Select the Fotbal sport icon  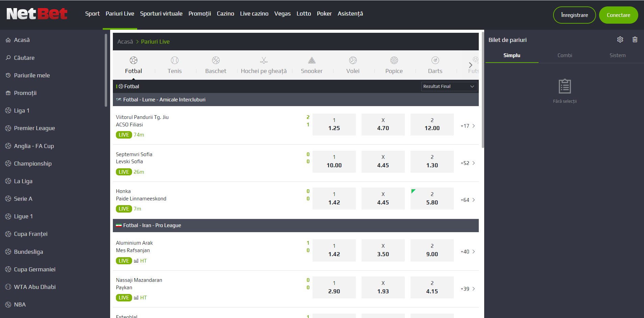pyautogui.click(x=133, y=60)
